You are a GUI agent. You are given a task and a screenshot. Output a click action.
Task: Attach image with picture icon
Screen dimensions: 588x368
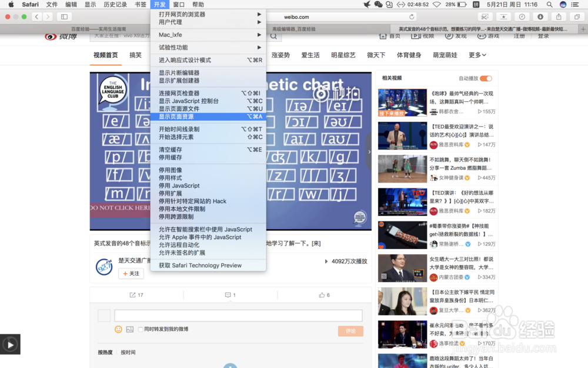pos(130,329)
